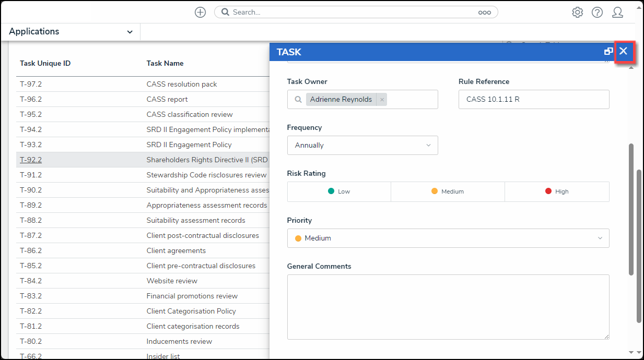Select the High risk rating
This screenshot has height=360, width=644.
pyautogui.click(x=557, y=191)
